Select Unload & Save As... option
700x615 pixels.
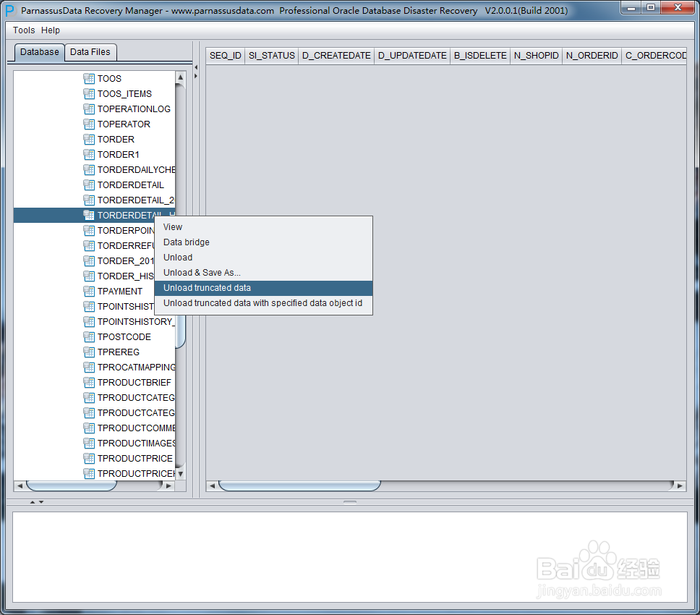263,273
